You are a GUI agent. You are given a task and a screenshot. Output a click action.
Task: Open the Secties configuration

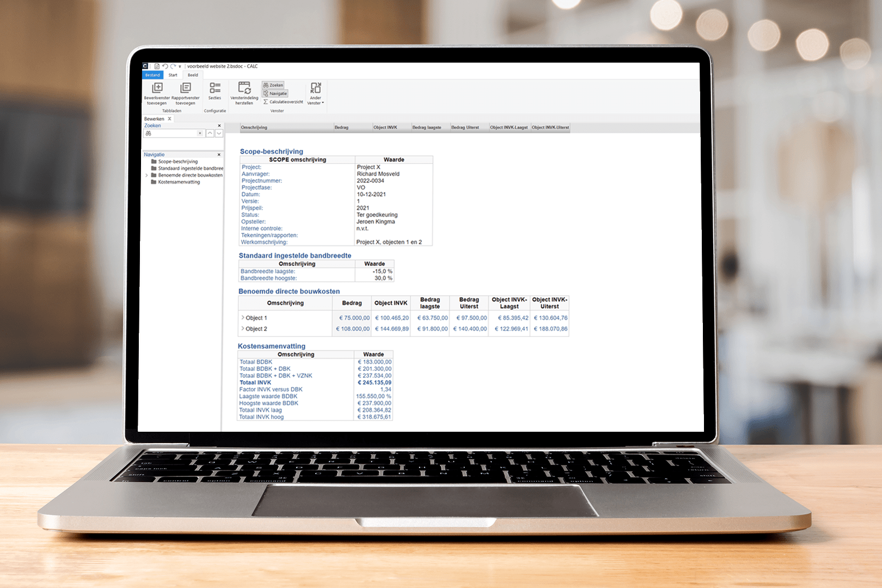pyautogui.click(x=215, y=91)
